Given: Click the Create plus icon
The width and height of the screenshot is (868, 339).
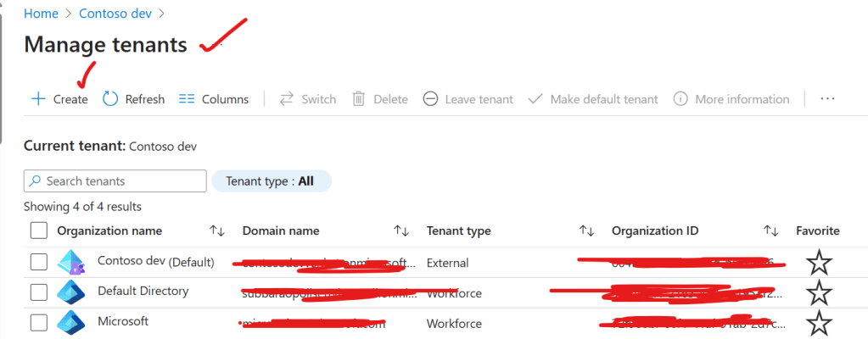Looking at the screenshot, I should point(38,99).
